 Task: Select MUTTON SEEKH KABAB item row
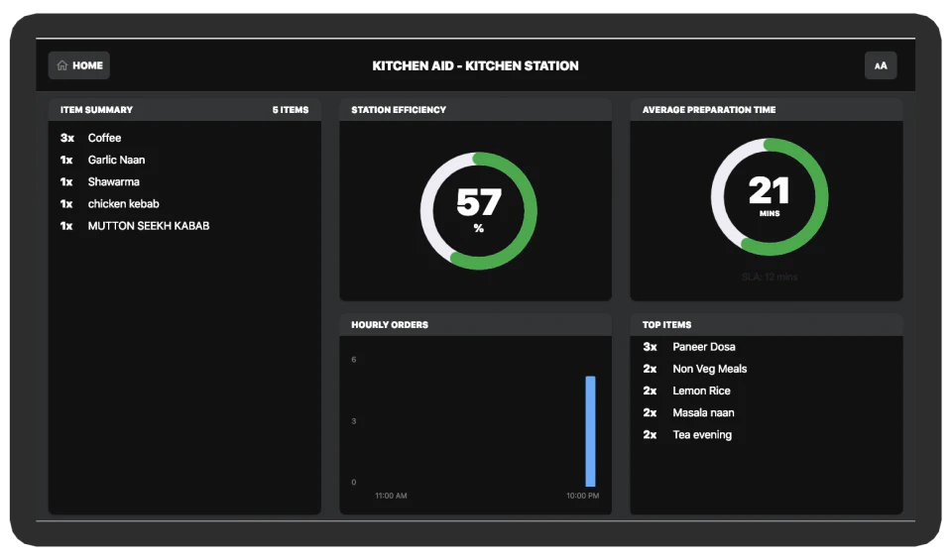[x=184, y=226]
